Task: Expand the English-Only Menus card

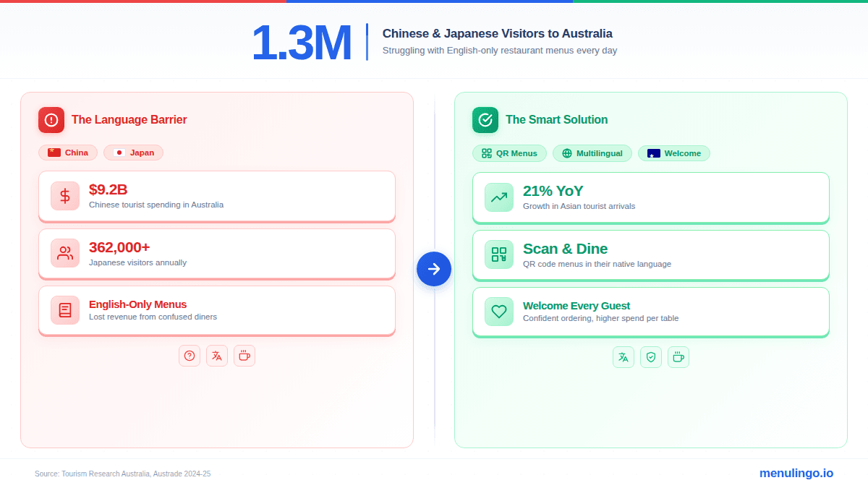Action: tap(216, 309)
